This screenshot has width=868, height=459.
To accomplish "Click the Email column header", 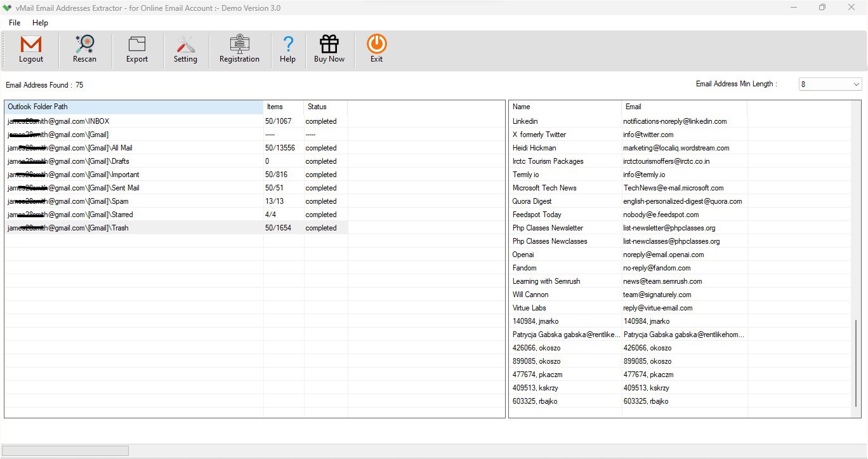I will coord(685,107).
